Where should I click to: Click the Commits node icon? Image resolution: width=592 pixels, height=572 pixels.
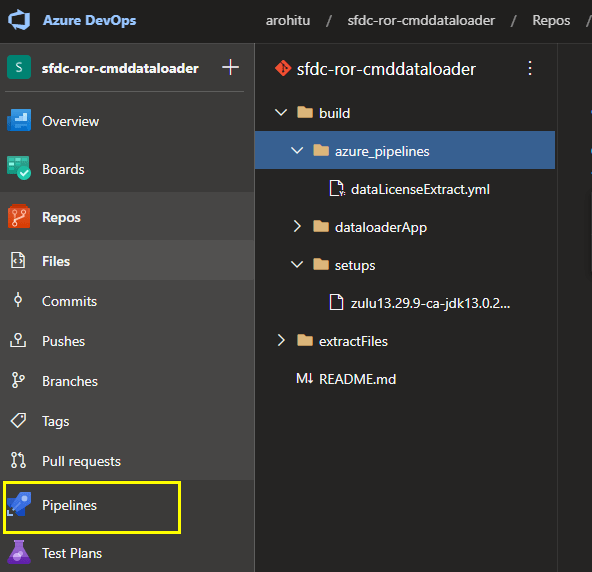coord(18,301)
